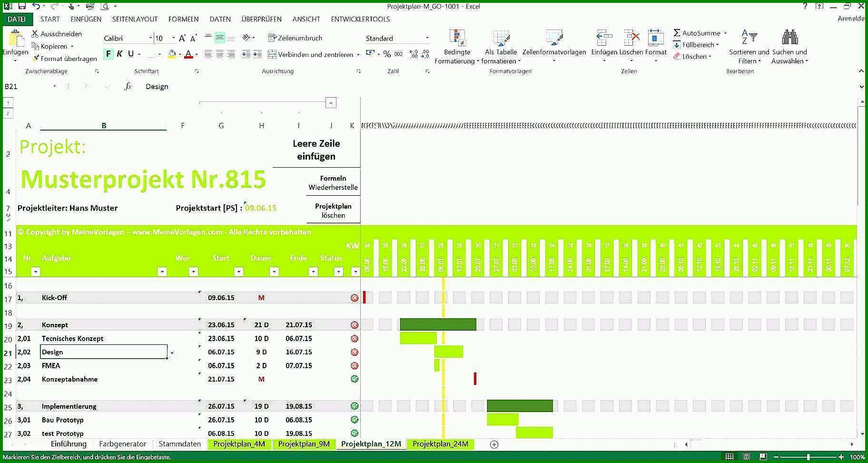Decrease font size with smaller A
Screen dimensions: 868x463
point(193,38)
